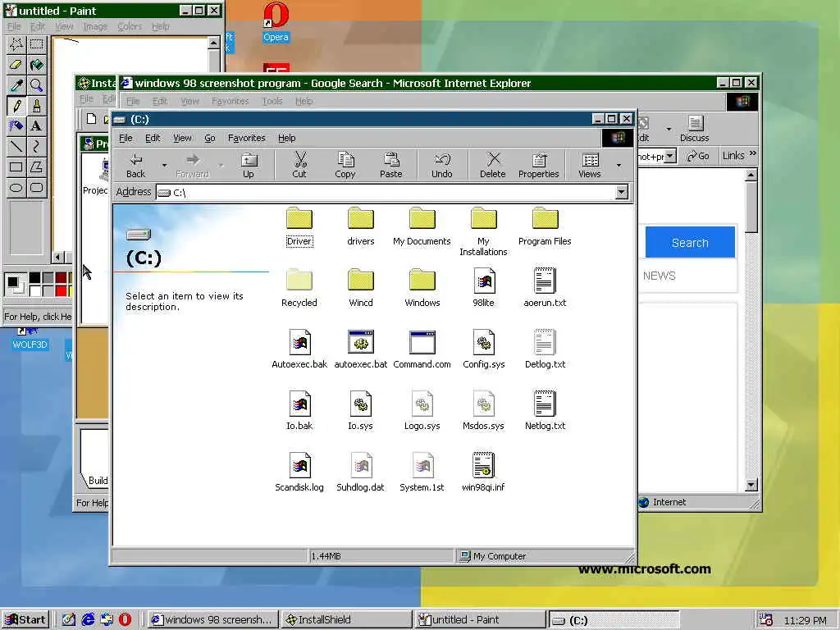Open the Edit menu in C: explorer
Image resolution: width=840 pixels, height=630 pixels.
click(x=153, y=138)
